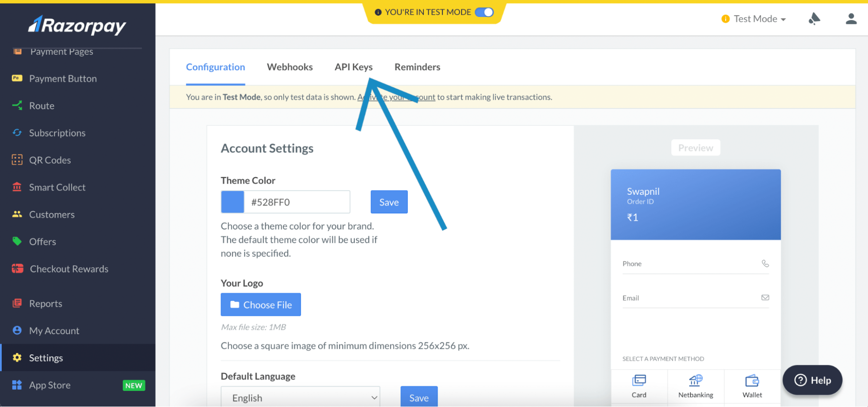Click the Email field in preview

point(696,298)
